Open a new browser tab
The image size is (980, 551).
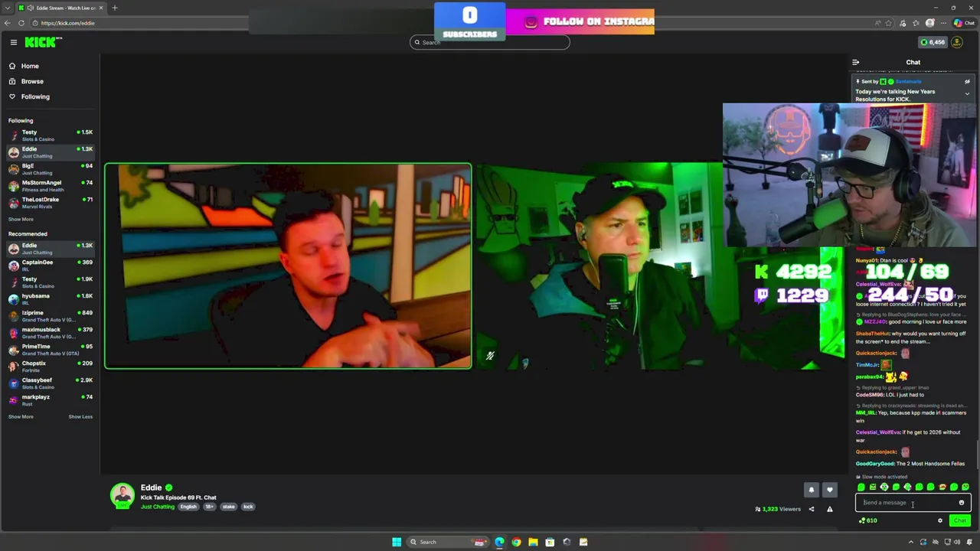click(115, 8)
